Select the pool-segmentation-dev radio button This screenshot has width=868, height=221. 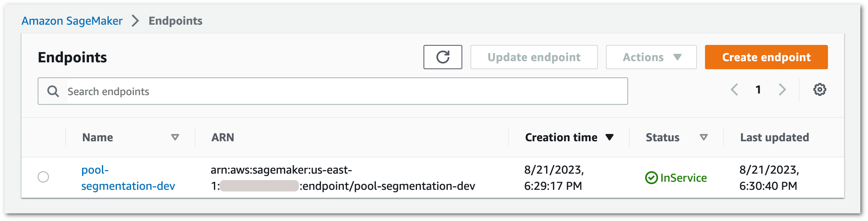pyautogui.click(x=43, y=177)
